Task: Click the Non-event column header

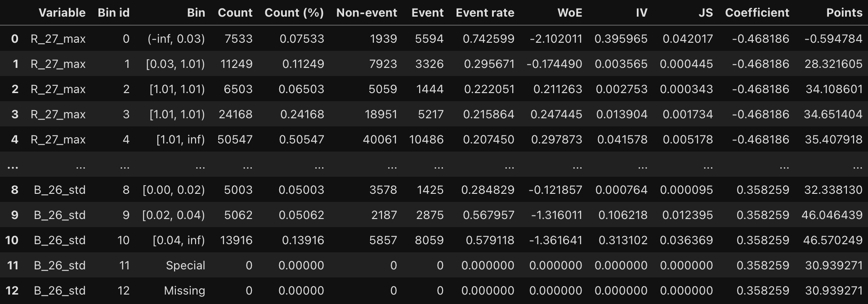Action: 367,13
